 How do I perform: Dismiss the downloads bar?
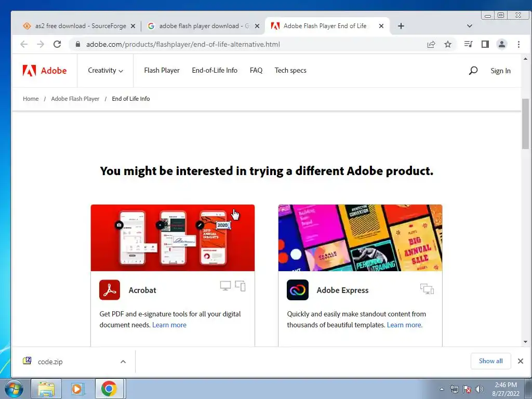tap(521, 361)
